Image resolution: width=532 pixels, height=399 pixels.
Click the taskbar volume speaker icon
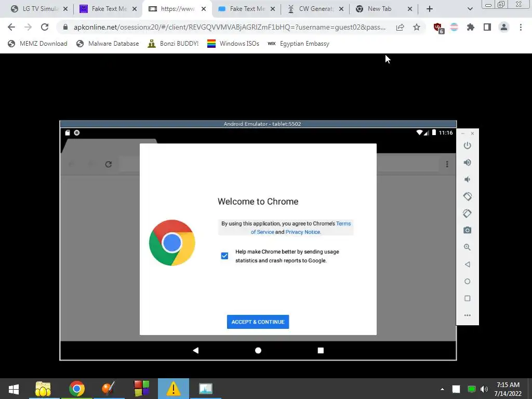tap(484, 389)
